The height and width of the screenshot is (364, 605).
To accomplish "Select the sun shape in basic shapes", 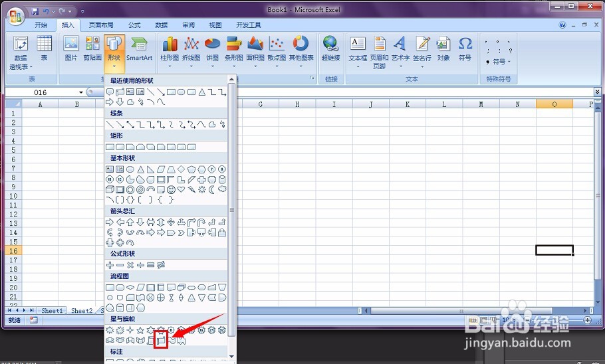I will tap(201, 189).
